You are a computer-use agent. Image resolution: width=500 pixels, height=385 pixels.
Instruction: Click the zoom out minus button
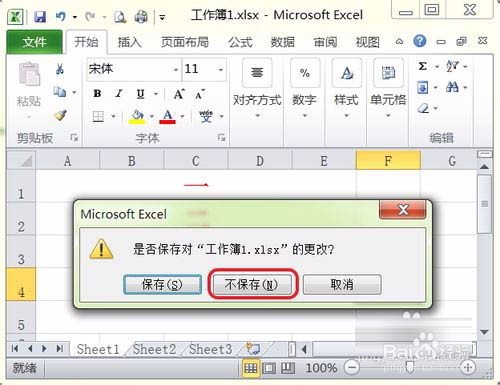(x=352, y=368)
